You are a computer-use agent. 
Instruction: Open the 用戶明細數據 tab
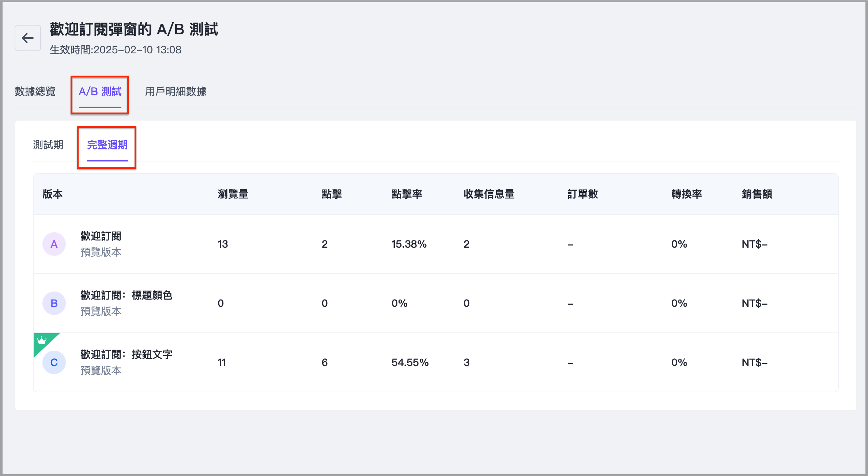[x=176, y=91]
